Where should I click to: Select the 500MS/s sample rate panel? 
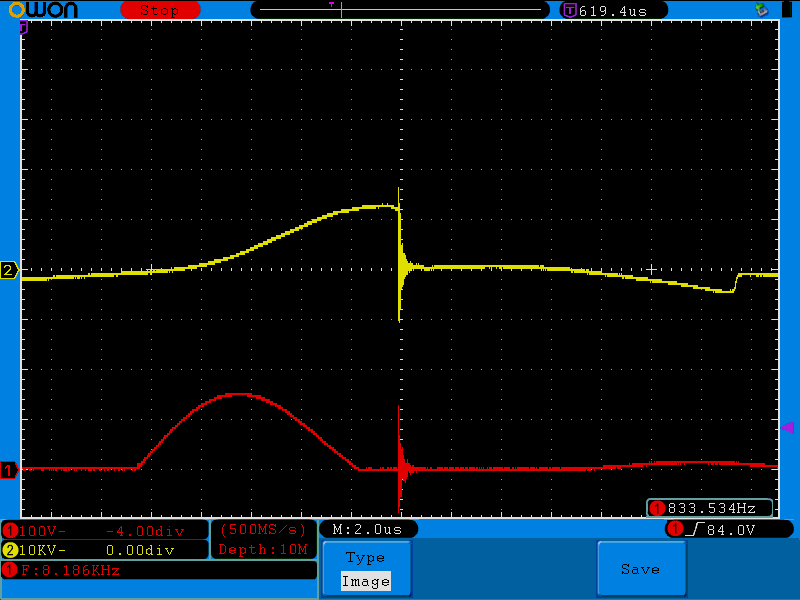coord(263,529)
